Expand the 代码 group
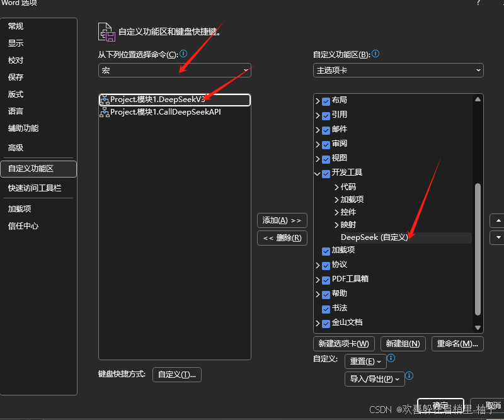Screen dimensions: 504x420 336,187
